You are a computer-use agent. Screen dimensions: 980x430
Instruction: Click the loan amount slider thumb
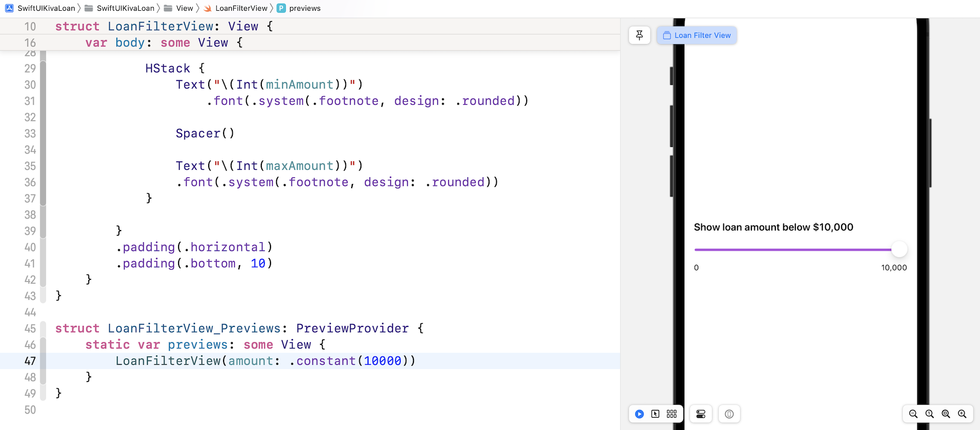point(899,249)
